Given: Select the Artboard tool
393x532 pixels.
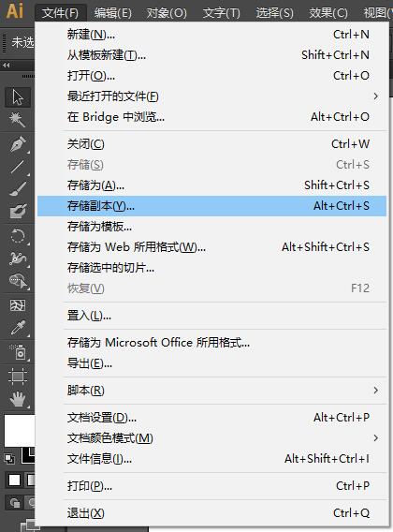Looking at the screenshot, I should pyautogui.click(x=17, y=377).
